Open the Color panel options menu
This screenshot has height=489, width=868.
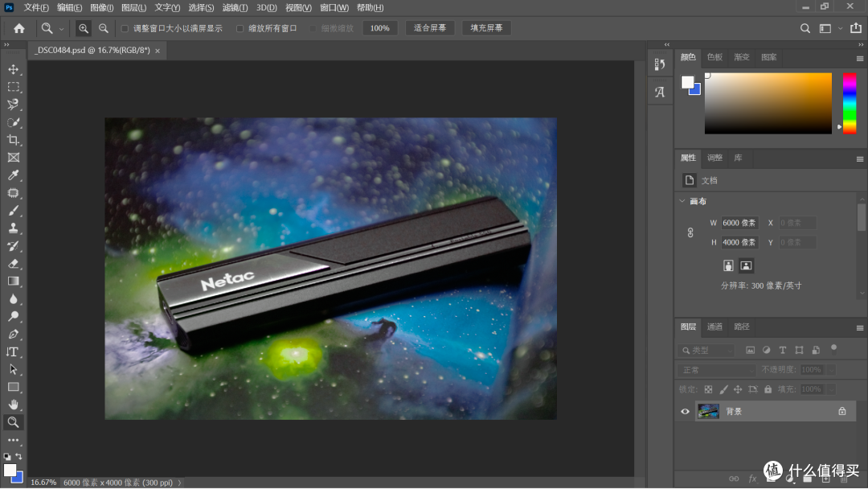(860, 58)
